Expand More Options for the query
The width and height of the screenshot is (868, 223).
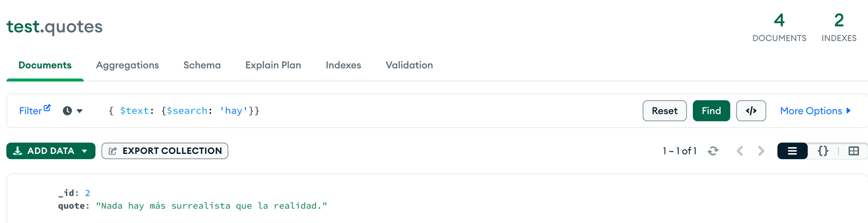point(815,111)
